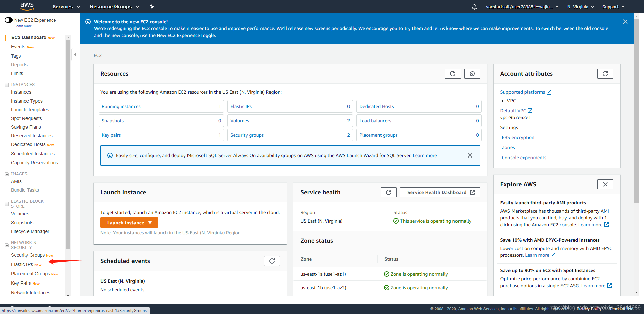The height and width of the screenshot is (314, 644).
Task: Click Key pairs resource link
Action: click(x=111, y=135)
